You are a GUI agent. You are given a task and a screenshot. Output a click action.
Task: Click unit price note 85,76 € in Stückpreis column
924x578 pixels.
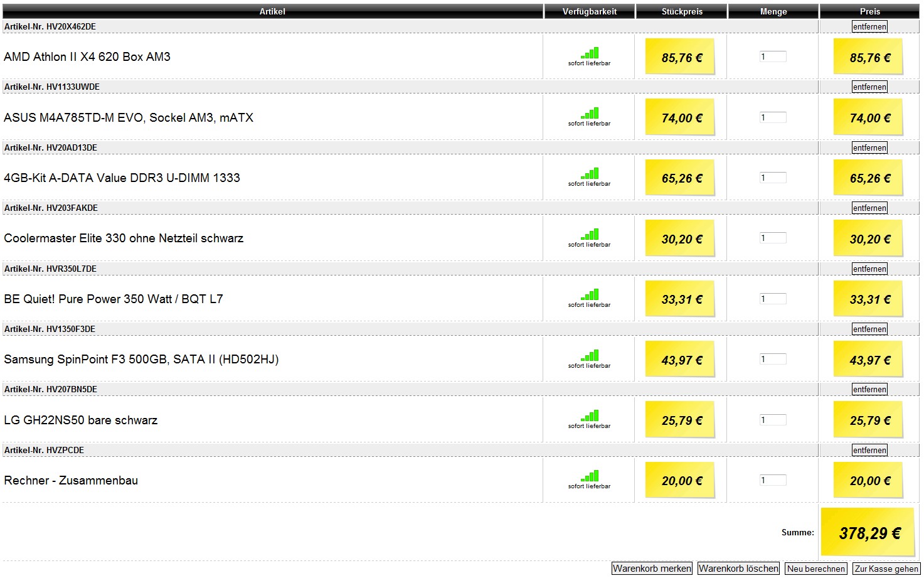tap(681, 56)
